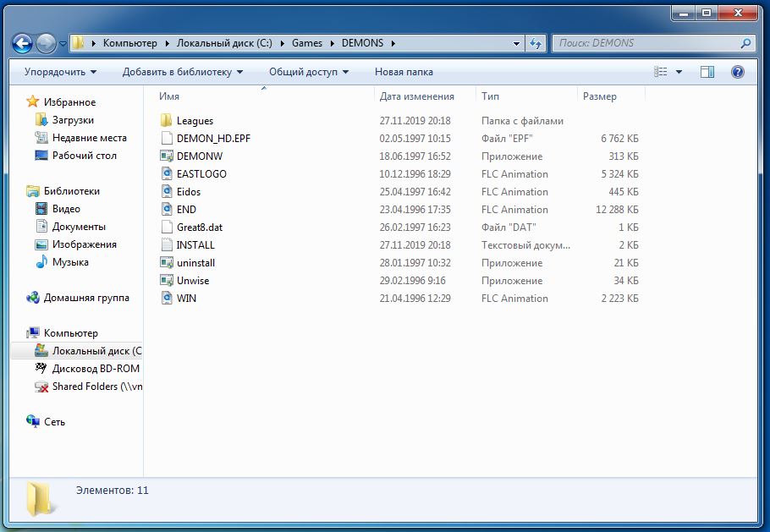This screenshot has height=532, width=770.
Task: Select Компьютер in the navigation pane
Action: [x=71, y=332]
